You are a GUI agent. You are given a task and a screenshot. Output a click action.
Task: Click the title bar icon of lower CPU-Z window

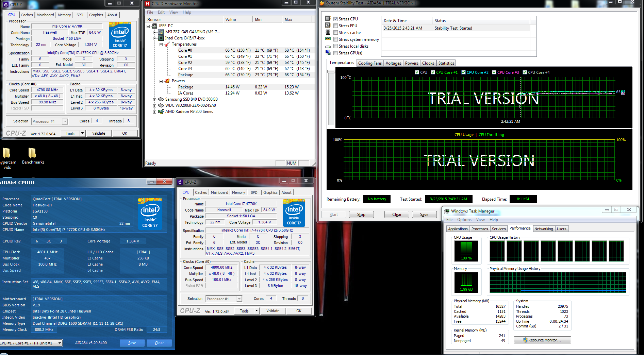(x=180, y=182)
